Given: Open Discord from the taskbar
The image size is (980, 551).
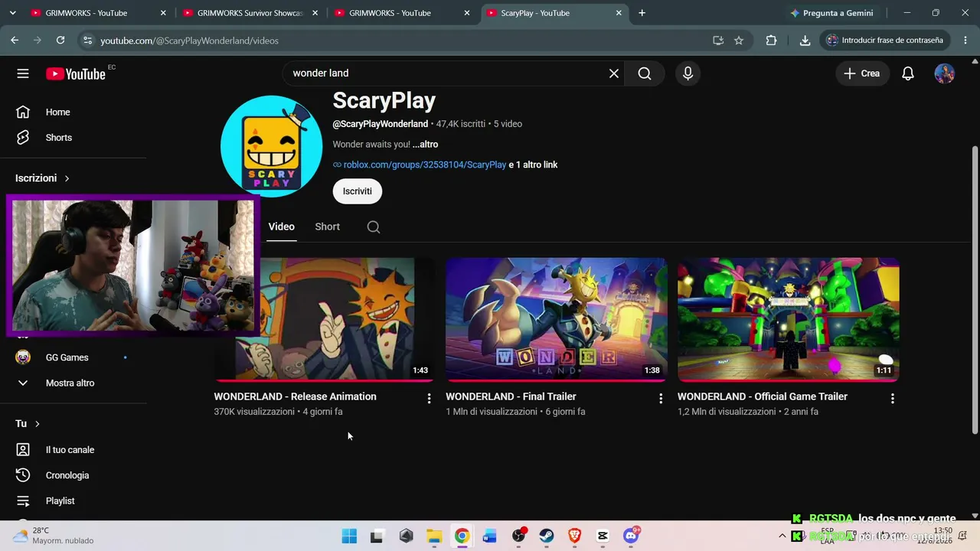Looking at the screenshot, I should [632, 536].
